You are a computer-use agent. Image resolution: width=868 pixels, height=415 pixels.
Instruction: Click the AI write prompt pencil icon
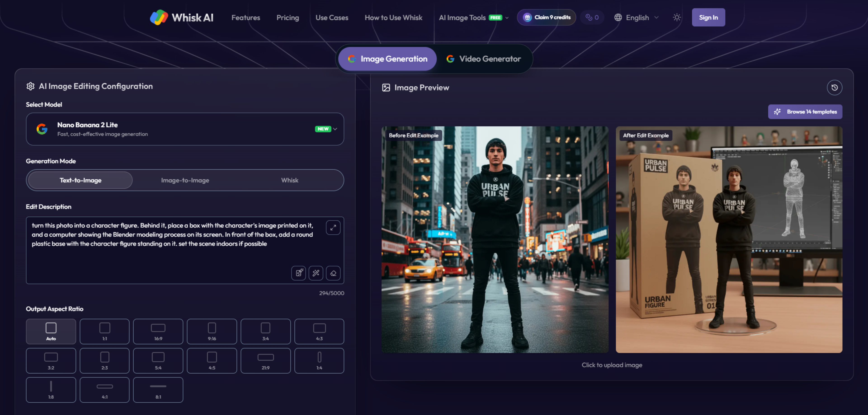point(299,273)
